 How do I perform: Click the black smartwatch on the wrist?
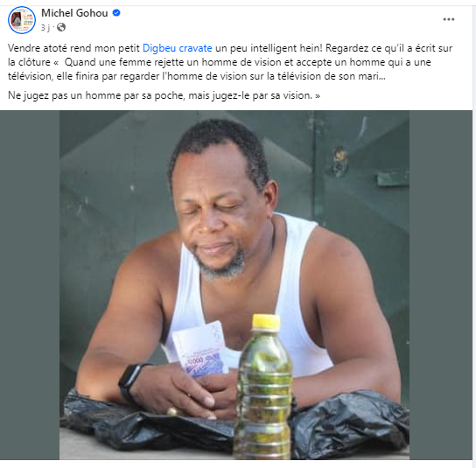(x=131, y=381)
